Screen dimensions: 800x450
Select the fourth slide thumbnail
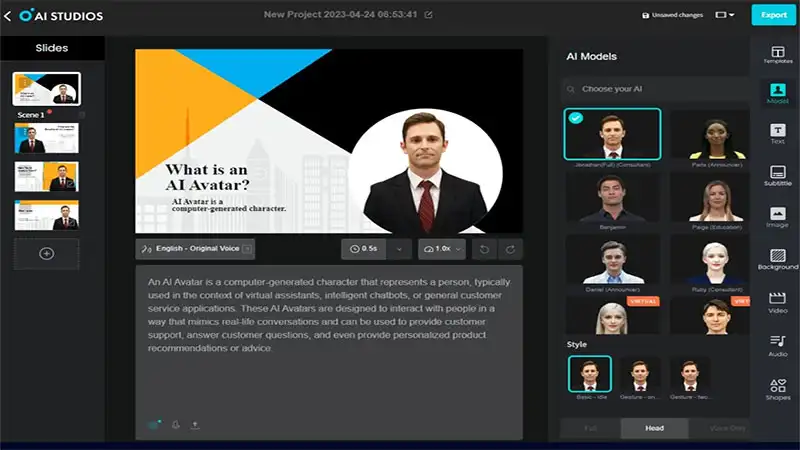(x=46, y=215)
